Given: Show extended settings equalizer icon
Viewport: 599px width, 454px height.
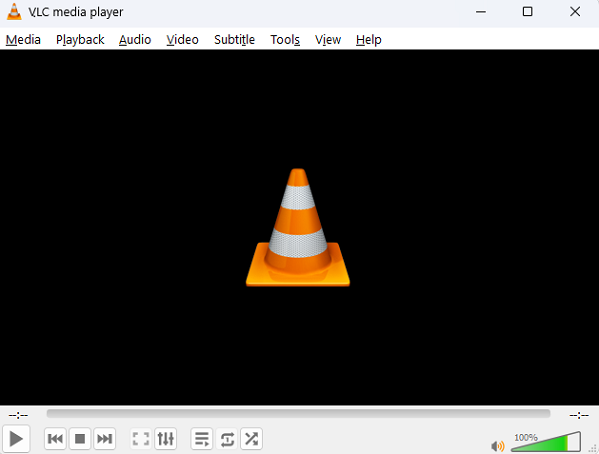Looking at the screenshot, I should click(x=165, y=438).
